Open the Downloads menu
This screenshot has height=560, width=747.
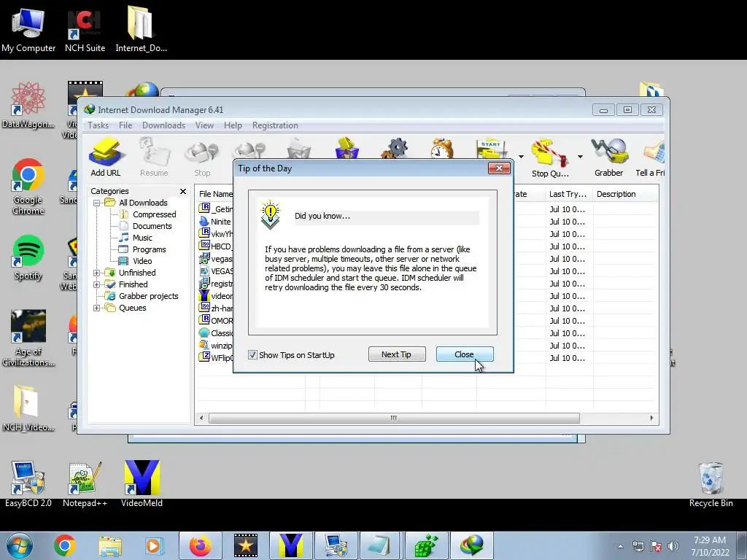[x=163, y=125]
